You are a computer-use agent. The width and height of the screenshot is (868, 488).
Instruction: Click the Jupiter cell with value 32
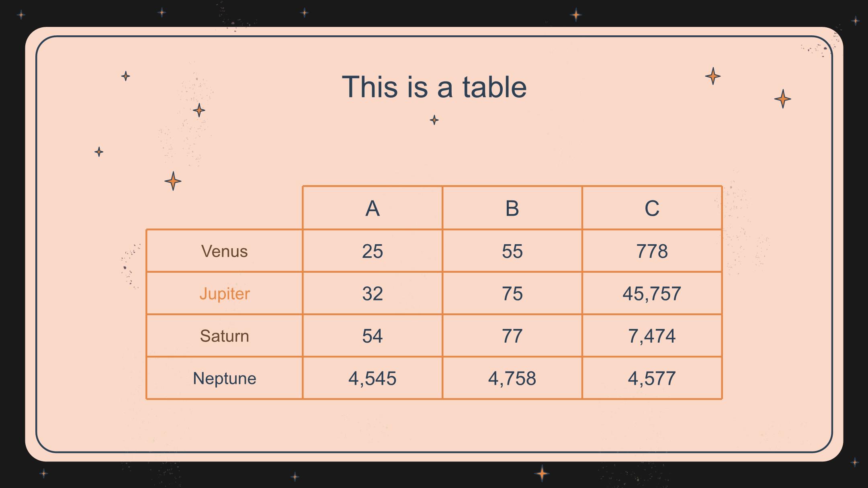point(372,294)
